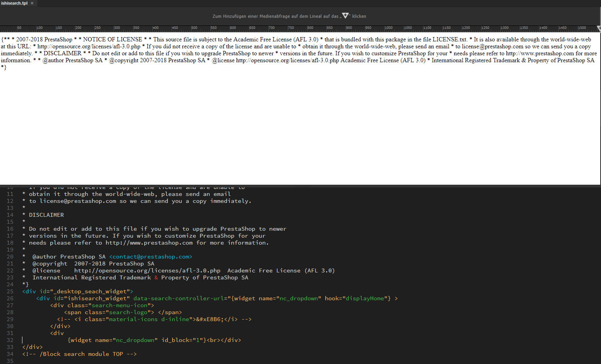Viewport: 601px width, 364px height.
Task: Click the scrubber handle at the ruler's right end
Action: pyautogui.click(x=599, y=28)
